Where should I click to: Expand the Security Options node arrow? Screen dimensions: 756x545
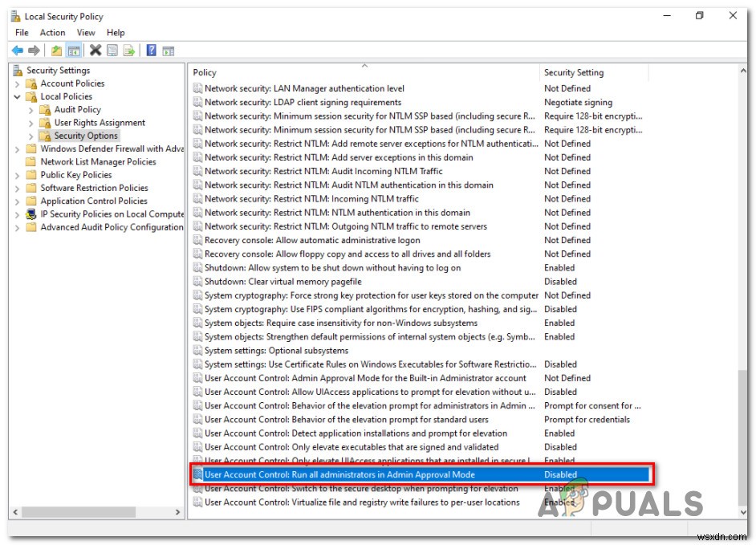tap(30, 136)
